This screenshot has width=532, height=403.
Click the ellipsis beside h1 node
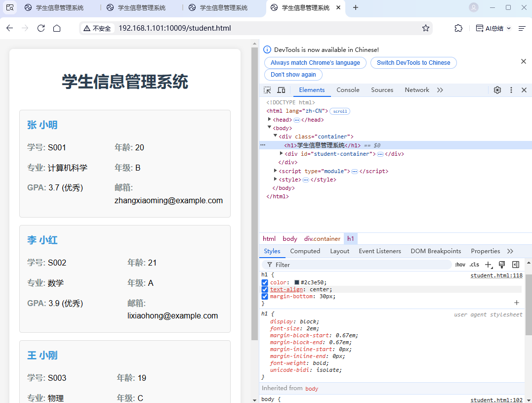point(263,145)
